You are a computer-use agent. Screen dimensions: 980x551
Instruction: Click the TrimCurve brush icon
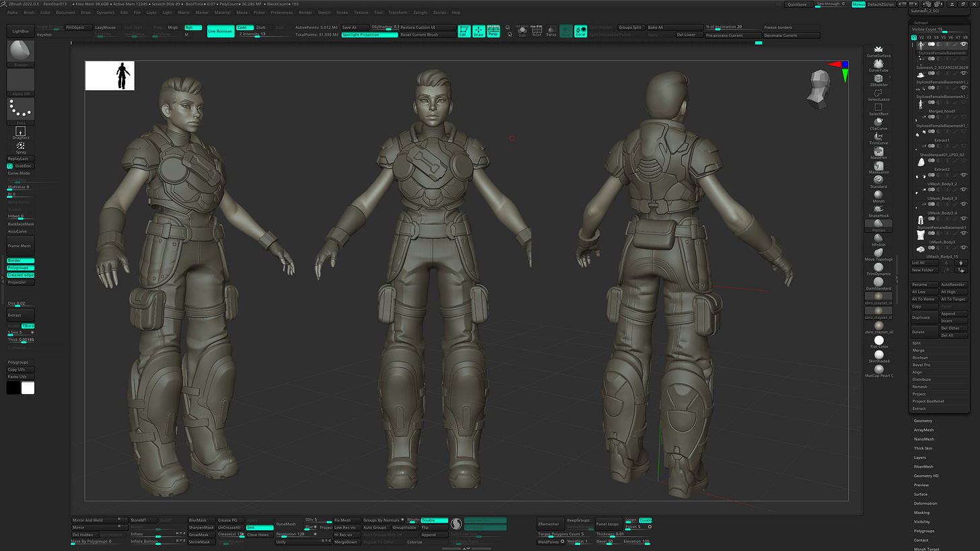[878, 137]
